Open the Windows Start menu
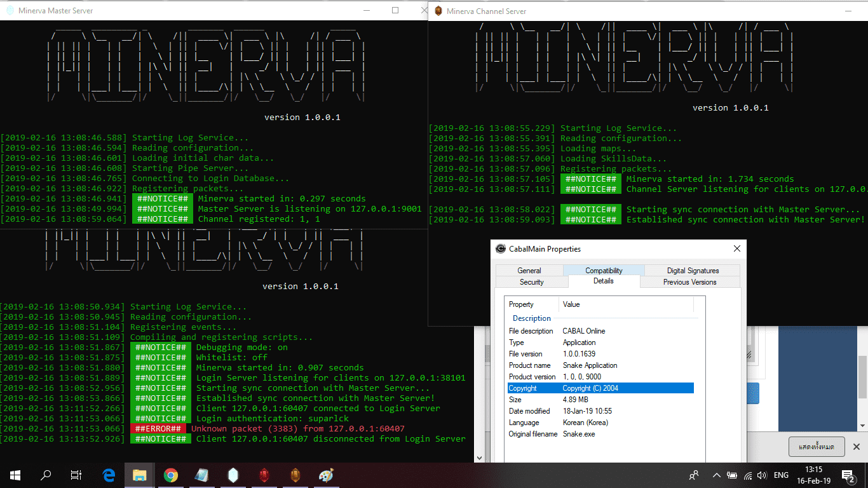The width and height of the screenshot is (868, 488). (15, 475)
